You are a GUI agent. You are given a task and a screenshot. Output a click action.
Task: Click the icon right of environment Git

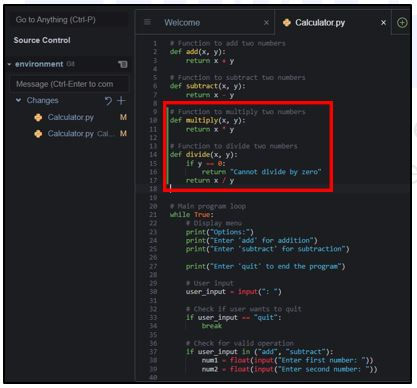123,64
